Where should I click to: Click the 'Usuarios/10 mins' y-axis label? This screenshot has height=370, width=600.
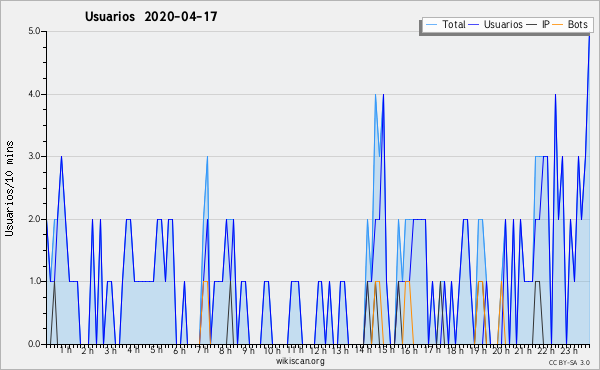(9, 188)
